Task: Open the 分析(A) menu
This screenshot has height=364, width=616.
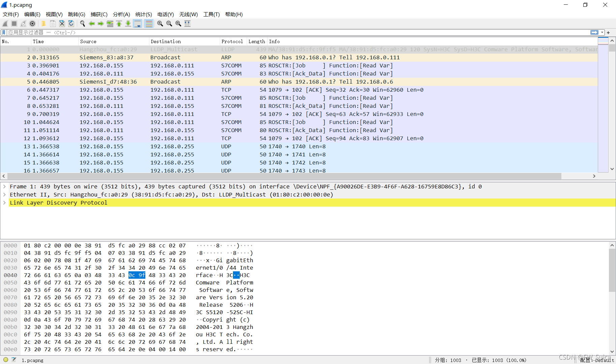Action: point(121,14)
